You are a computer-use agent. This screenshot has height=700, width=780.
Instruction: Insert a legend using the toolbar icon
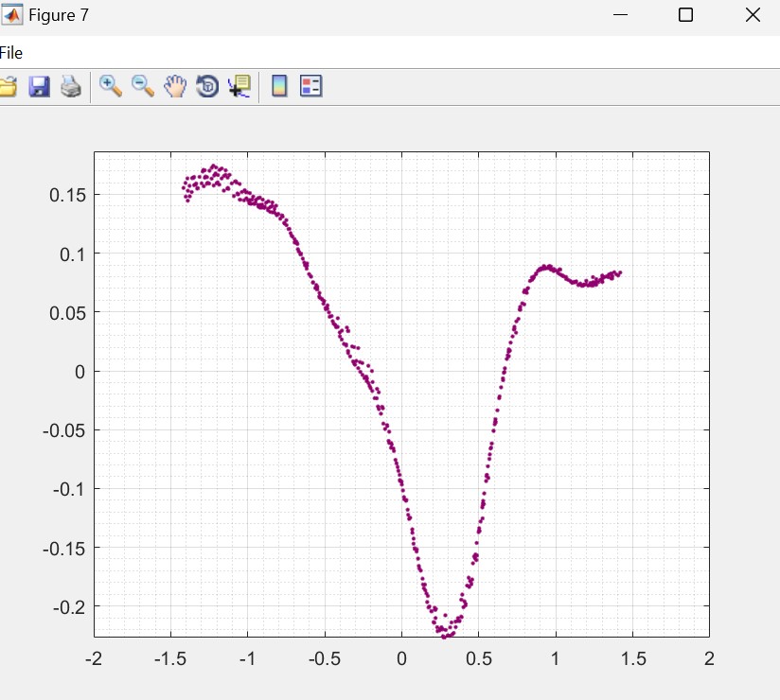(x=311, y=87)
